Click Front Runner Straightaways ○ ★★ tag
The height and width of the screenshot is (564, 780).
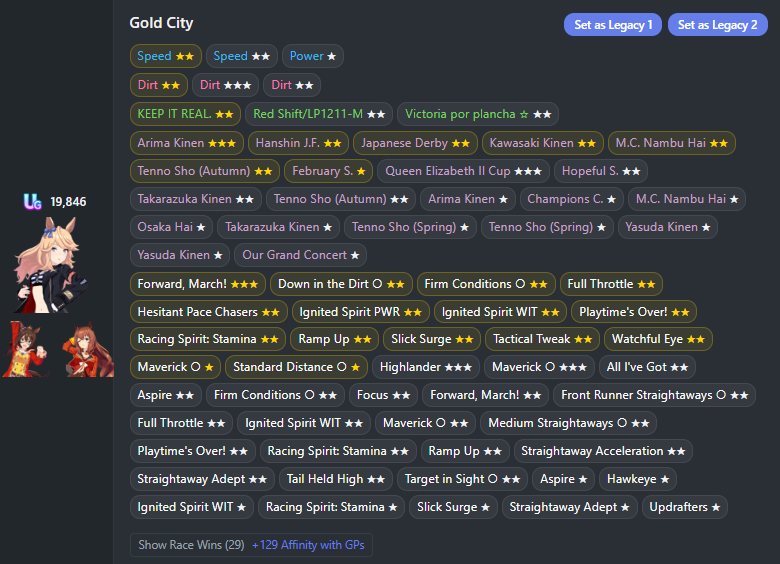click(655, 395)
